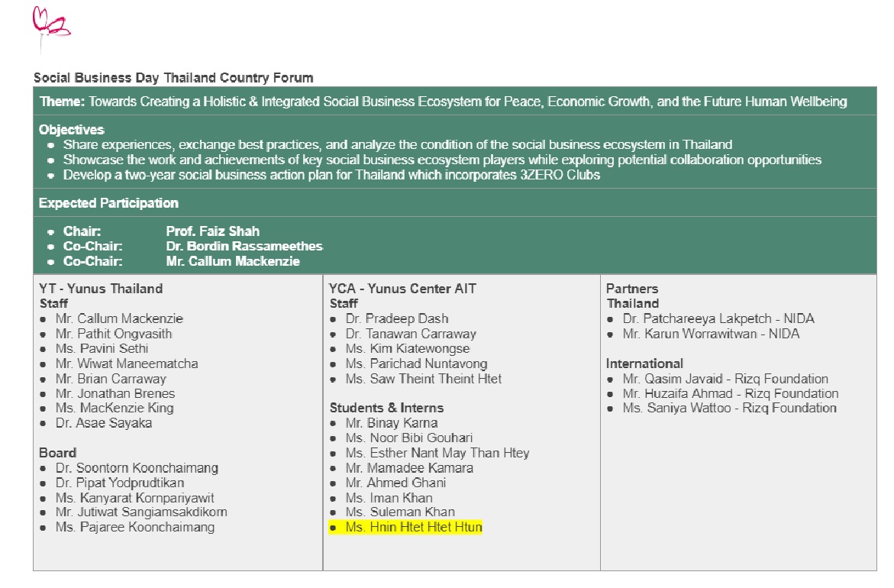Click Mr. Qasim Javaid - Rizq Foundation entry
The width and height of the screenshot is (894, 588).
pos(725,379)
